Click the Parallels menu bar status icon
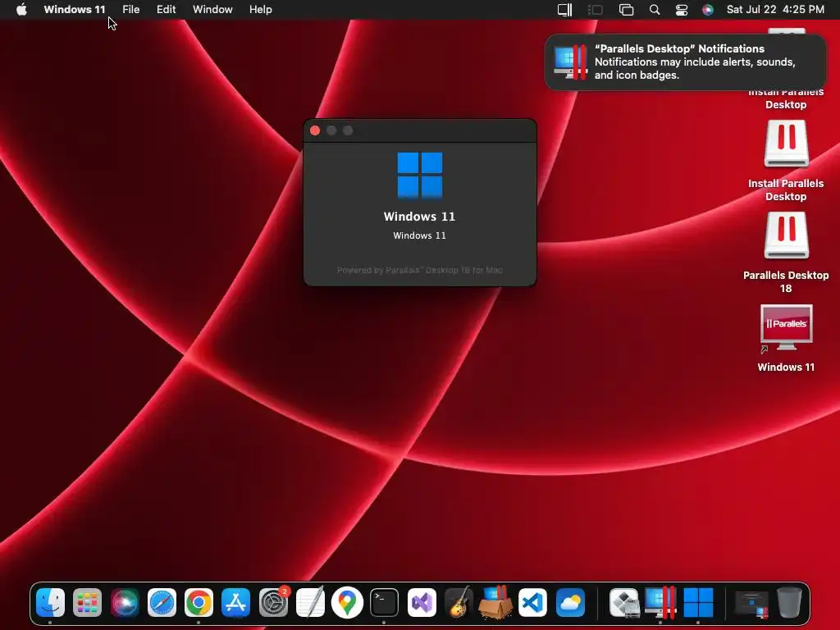 564,10
